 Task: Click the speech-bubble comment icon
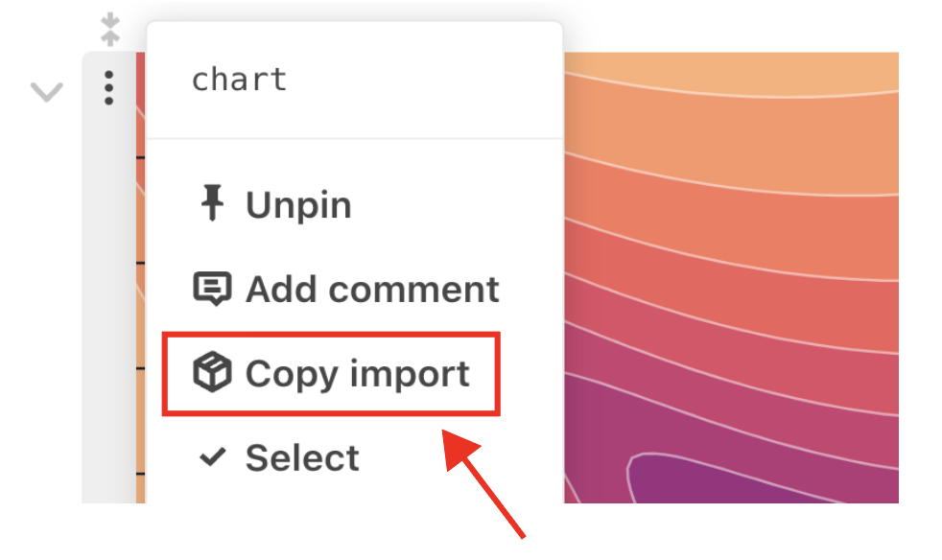coord(213,288)
